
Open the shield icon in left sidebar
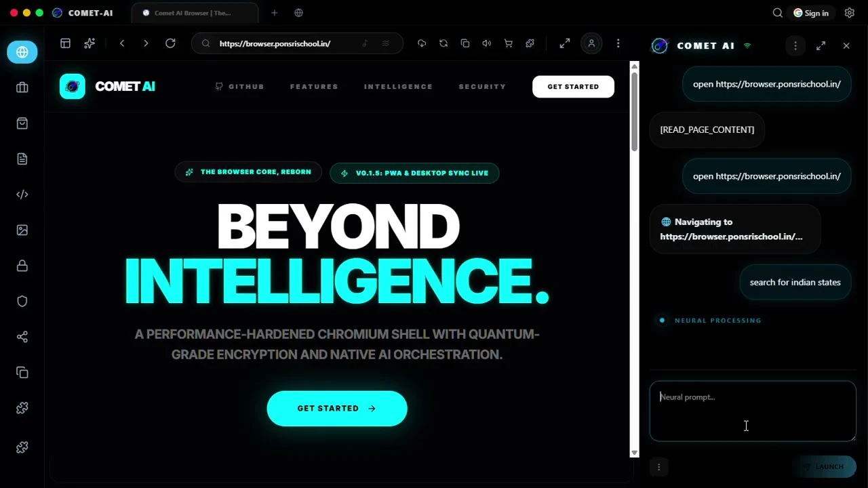tap(22, 301)
